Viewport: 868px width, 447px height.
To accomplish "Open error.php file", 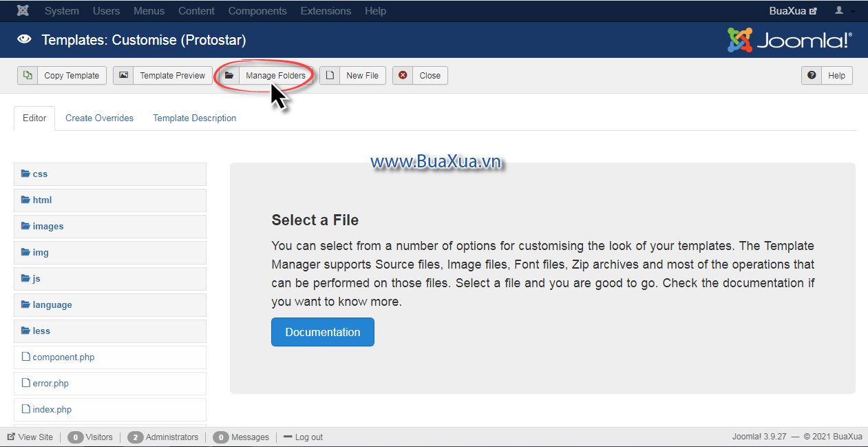I will coord(110,384).
